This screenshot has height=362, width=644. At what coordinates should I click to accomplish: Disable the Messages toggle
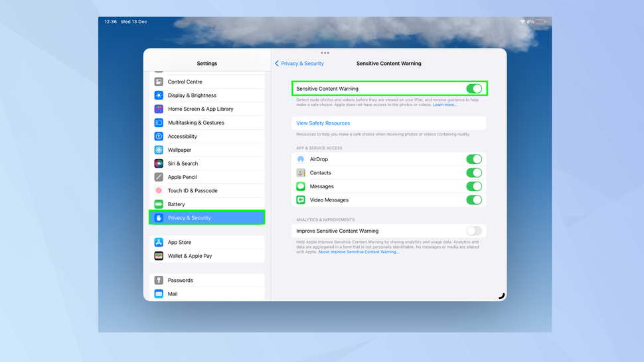coord(474,186)
